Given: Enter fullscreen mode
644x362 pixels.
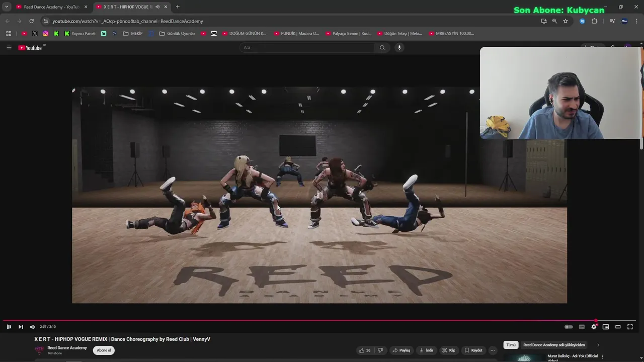Looking at the screenshot, I should pos(630,327).
